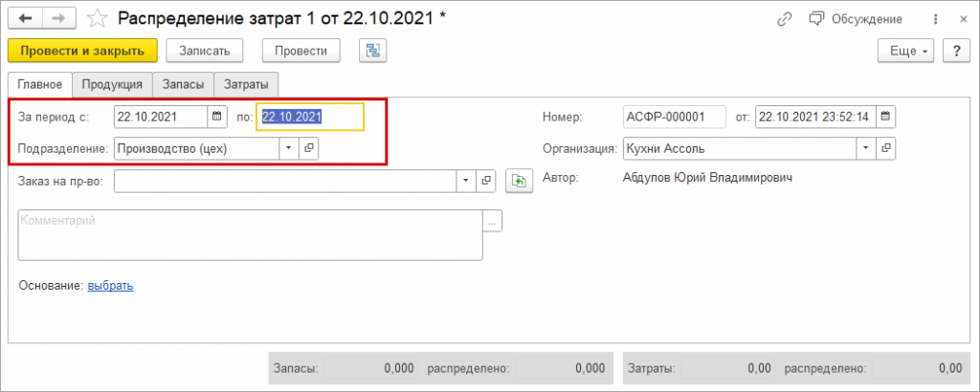Expand the Заказ на пр-во dropdown
This screenshot has width=980, height=392.
(465, 181)
